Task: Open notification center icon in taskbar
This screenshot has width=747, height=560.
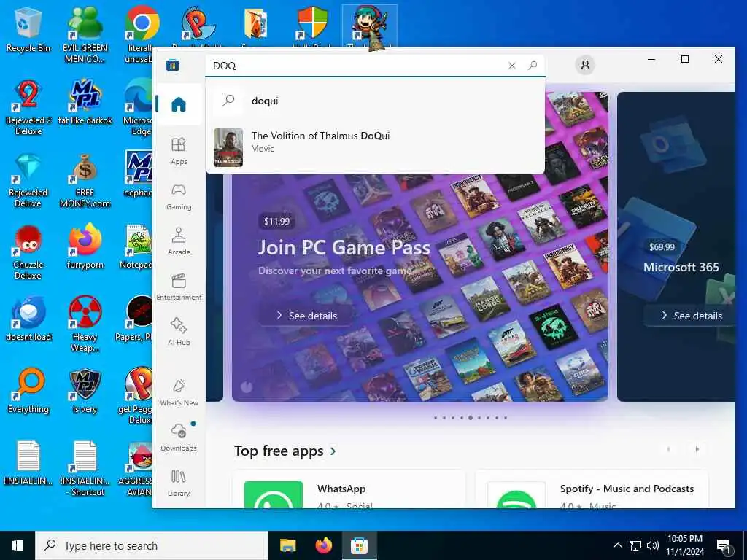Action: coord(723,546)
